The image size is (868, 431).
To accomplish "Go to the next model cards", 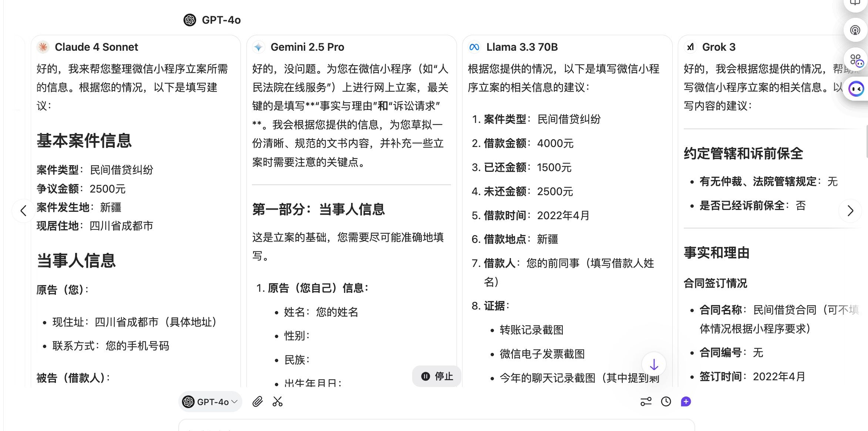I will pyautogui.click(x=850, y=211).
